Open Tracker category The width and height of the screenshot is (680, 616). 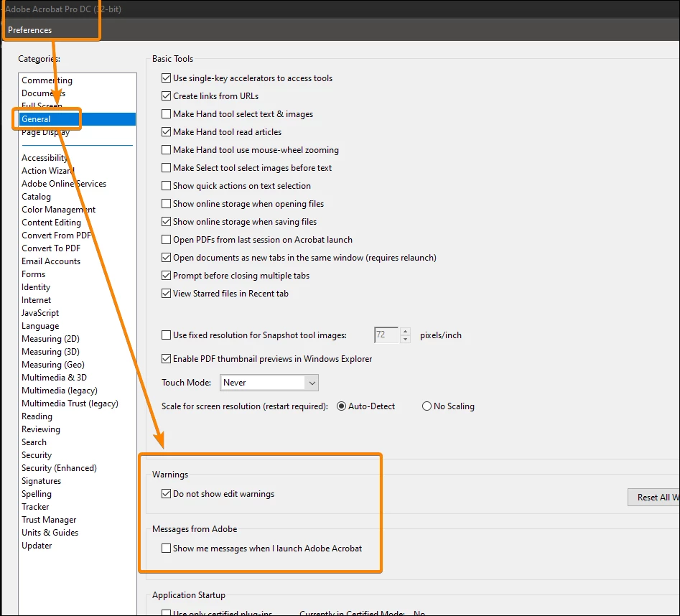(35, 507)
